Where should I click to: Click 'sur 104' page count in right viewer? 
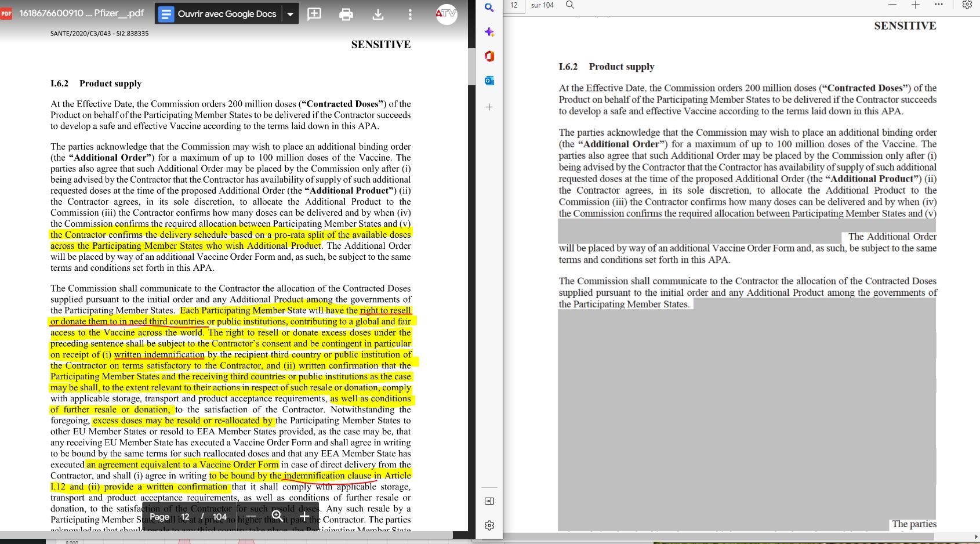pyautogui.click(x=542, y=5)
